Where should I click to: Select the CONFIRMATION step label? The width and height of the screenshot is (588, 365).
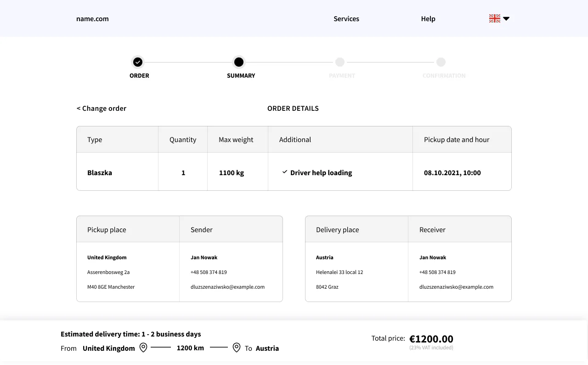(x=444, y=75)
